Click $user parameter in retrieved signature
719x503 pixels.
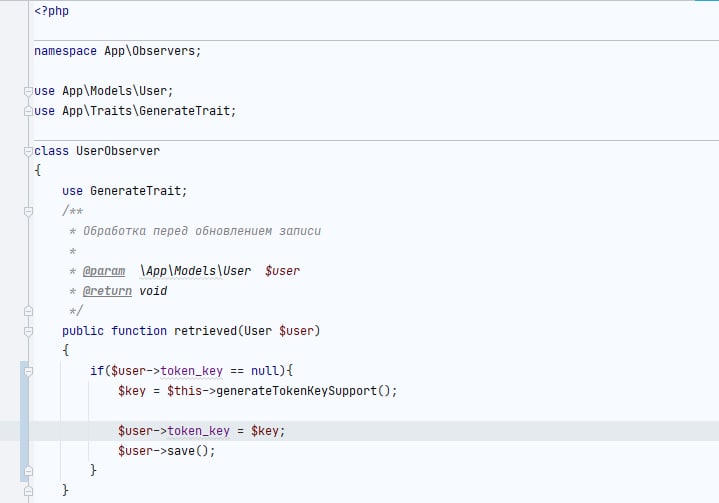point(297,331)
